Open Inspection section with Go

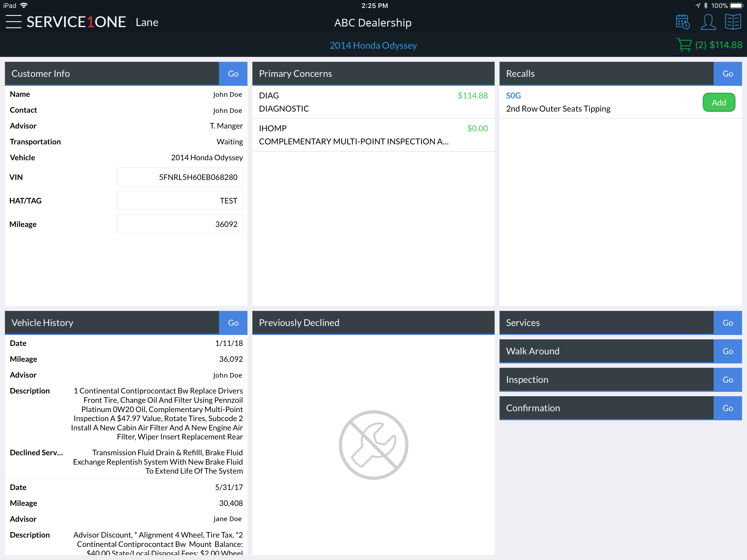[727, 379]
